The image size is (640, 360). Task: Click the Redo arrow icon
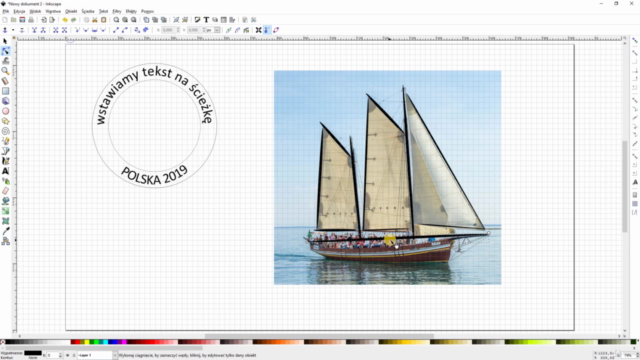pyautogui.click(x=73, y=20)
